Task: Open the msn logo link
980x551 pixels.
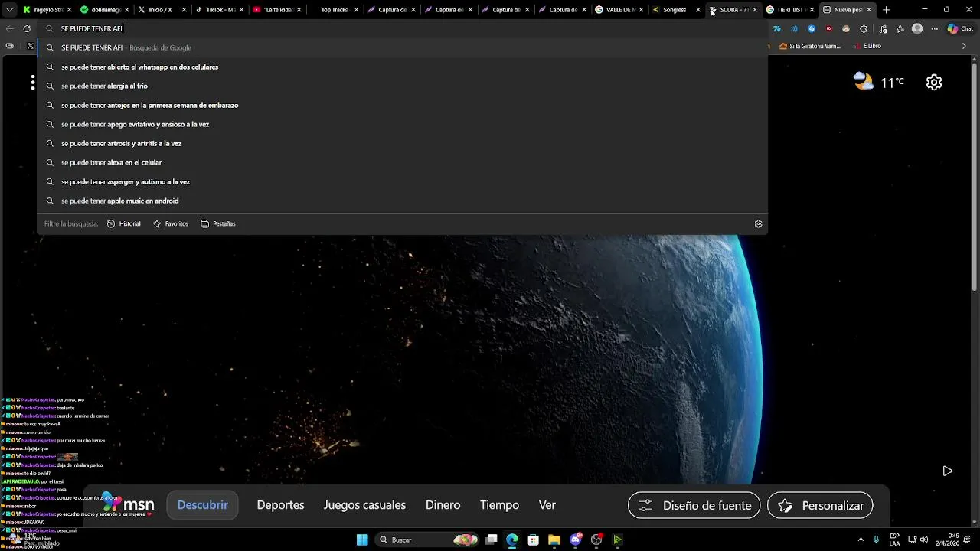Action: pos(129,504)
